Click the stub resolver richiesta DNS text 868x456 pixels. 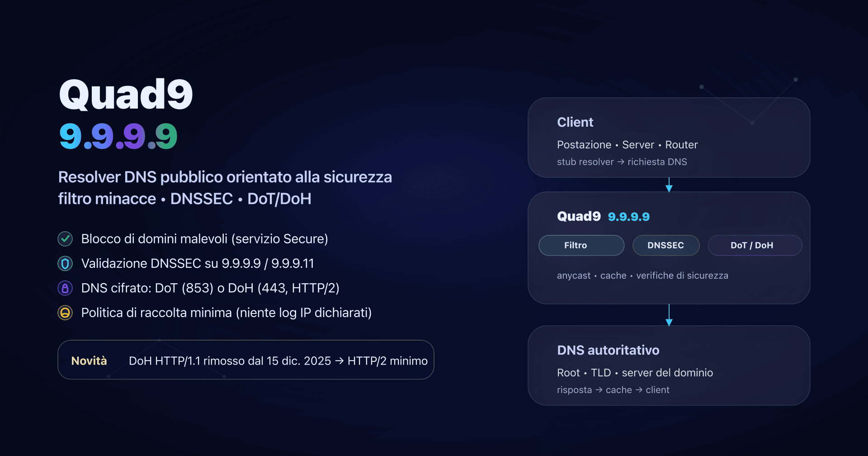[x=622, y=161]
